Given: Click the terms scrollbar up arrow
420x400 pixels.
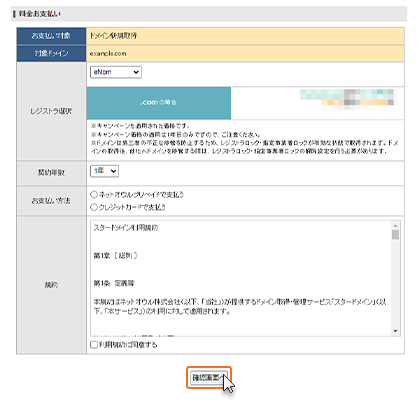Looking at the screenshot, I should (396, 226).
